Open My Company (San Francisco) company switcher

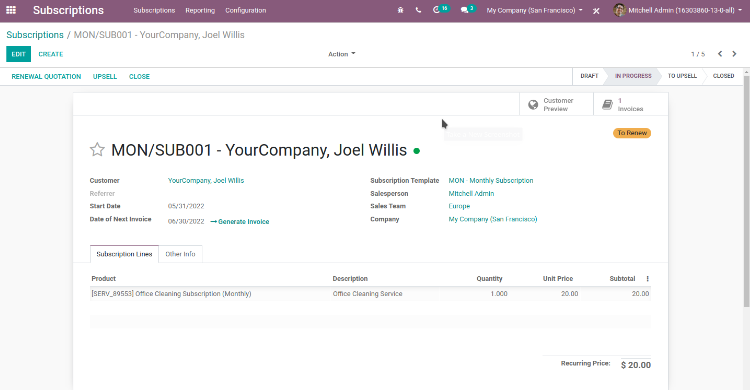click(x=535, y=10)
